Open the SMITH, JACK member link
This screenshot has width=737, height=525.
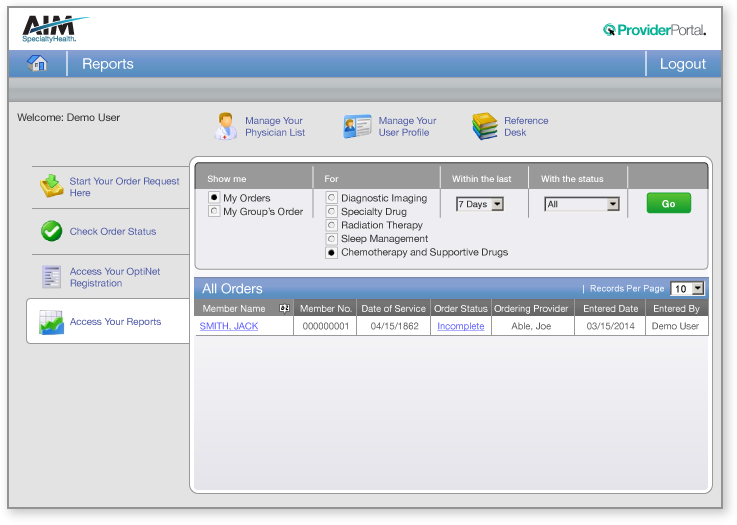[228, 326]
